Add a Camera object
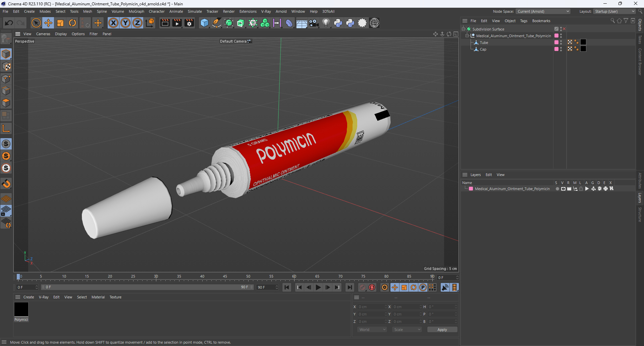Screen dimensions: 644x346 [x=314, y=23]
